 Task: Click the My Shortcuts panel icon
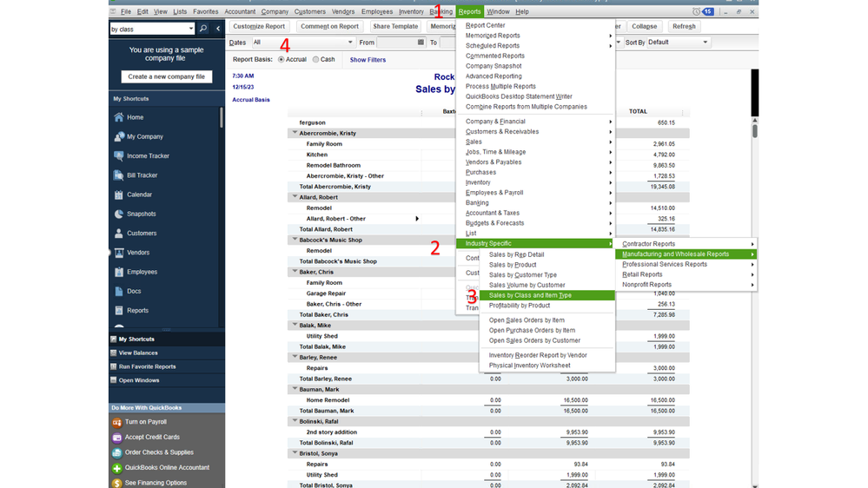click(x=114, y=340)
